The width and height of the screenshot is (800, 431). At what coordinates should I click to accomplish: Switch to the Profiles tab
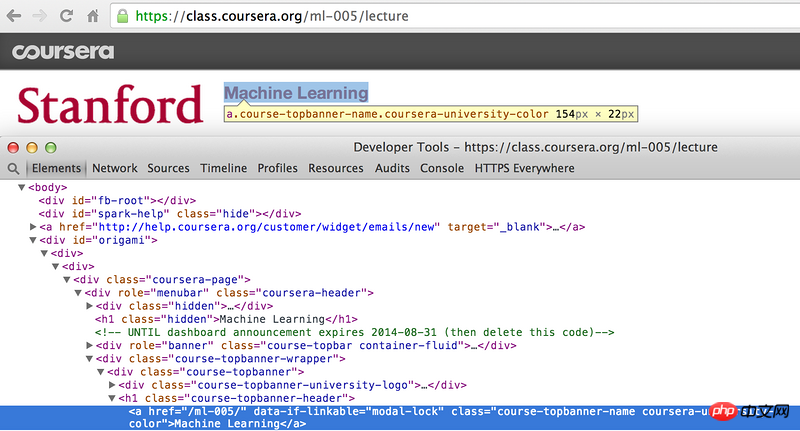(278, 168)
